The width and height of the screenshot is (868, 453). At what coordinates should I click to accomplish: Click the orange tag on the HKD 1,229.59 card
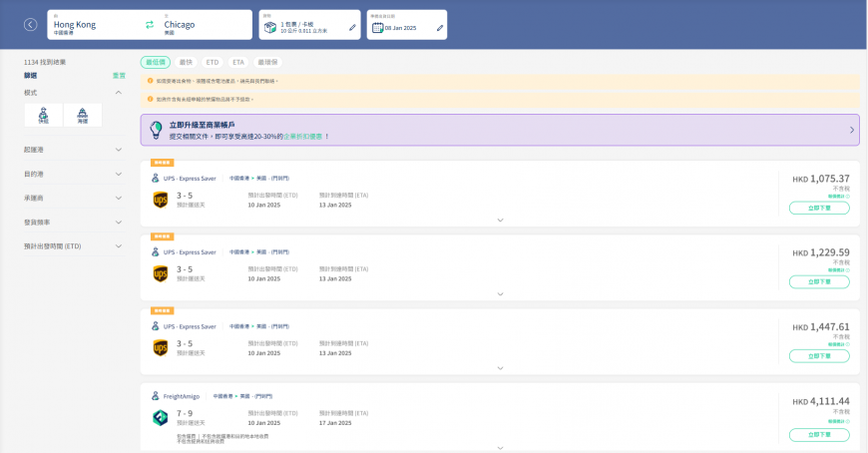[163, 236]
